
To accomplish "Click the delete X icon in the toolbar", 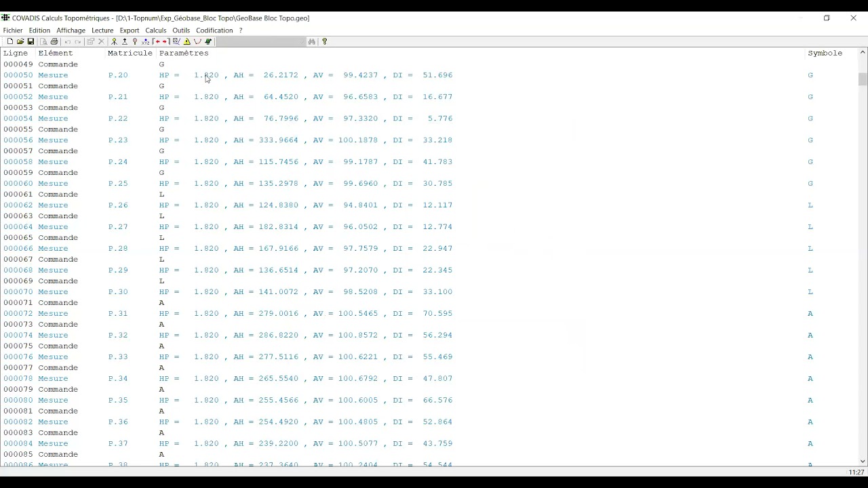I will click(x=101, y=41).
